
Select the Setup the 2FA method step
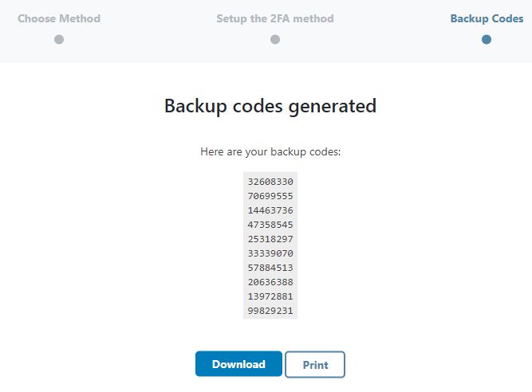275,18
